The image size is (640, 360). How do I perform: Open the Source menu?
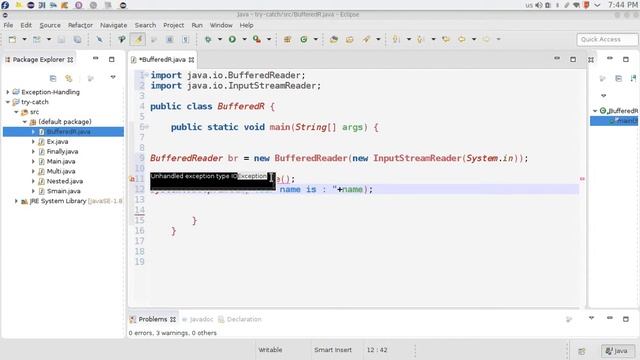pos(50,25)
